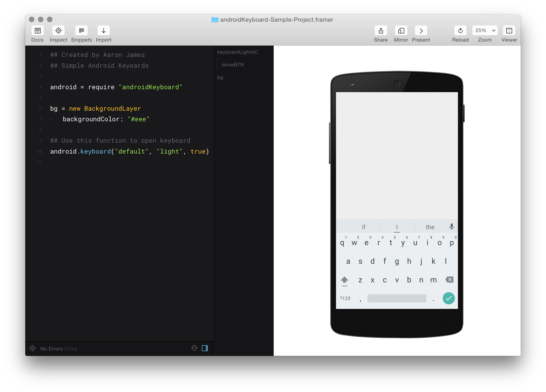Tap the green checkmark done button

[x=448, y=298]
